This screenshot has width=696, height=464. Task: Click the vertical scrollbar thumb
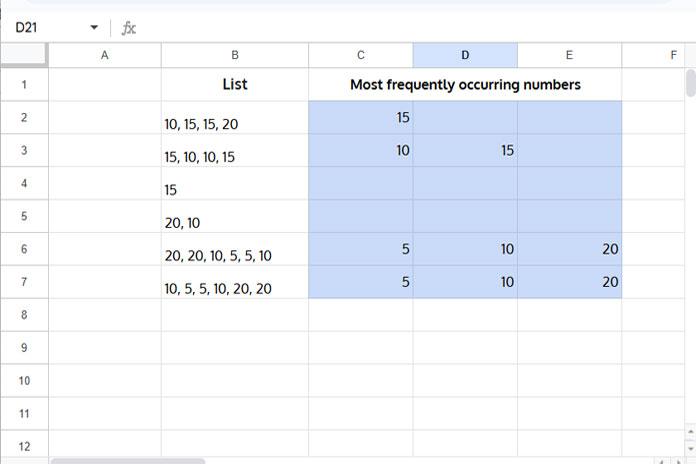click(x=690, y=84)
